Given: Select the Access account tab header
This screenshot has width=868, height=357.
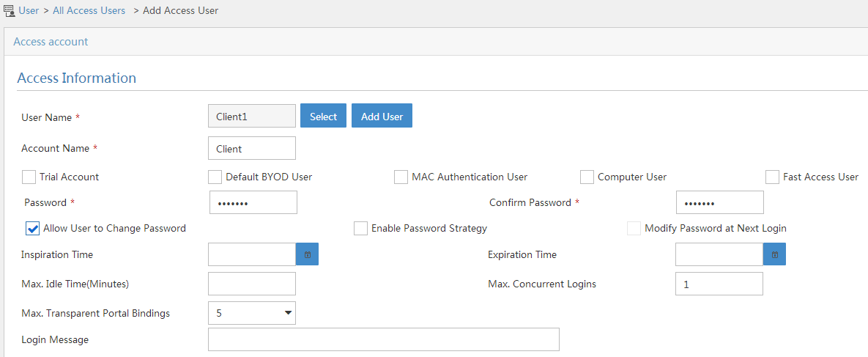Looking at the screenshot, I should (51, 42).
